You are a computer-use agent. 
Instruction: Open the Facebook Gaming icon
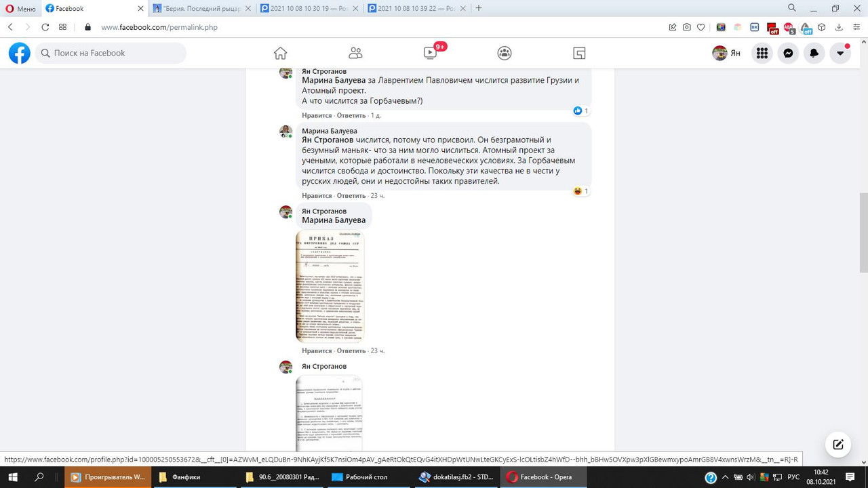(579, 53)
